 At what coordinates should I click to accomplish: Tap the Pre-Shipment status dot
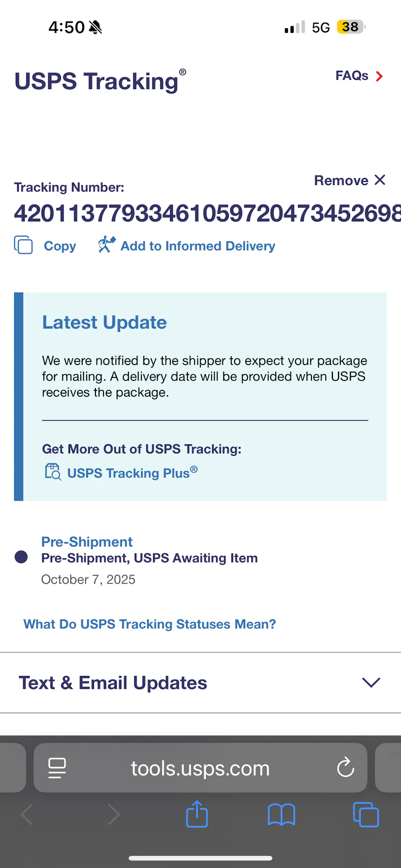coord(21,557)
